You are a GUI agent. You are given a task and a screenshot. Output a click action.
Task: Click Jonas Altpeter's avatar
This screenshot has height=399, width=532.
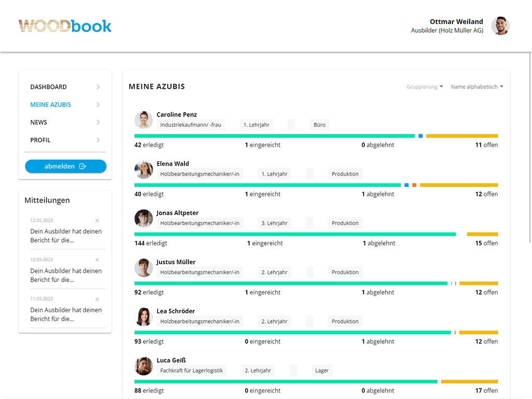tap(143, 219)
